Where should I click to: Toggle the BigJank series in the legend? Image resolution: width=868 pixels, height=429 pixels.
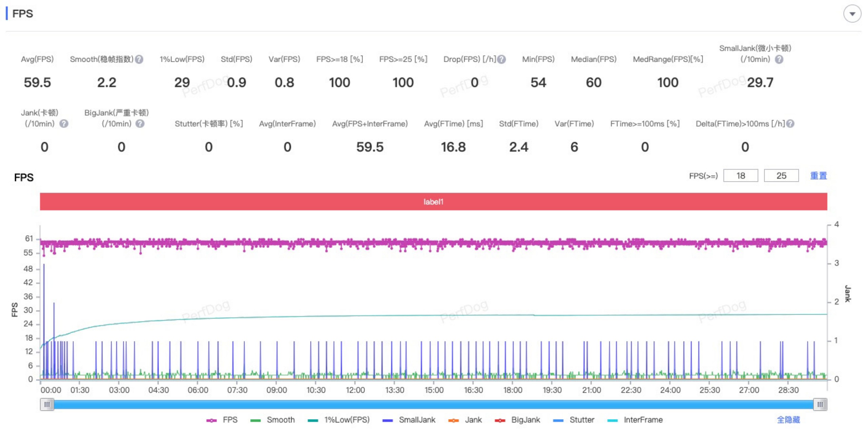click(x=517, y=420)
